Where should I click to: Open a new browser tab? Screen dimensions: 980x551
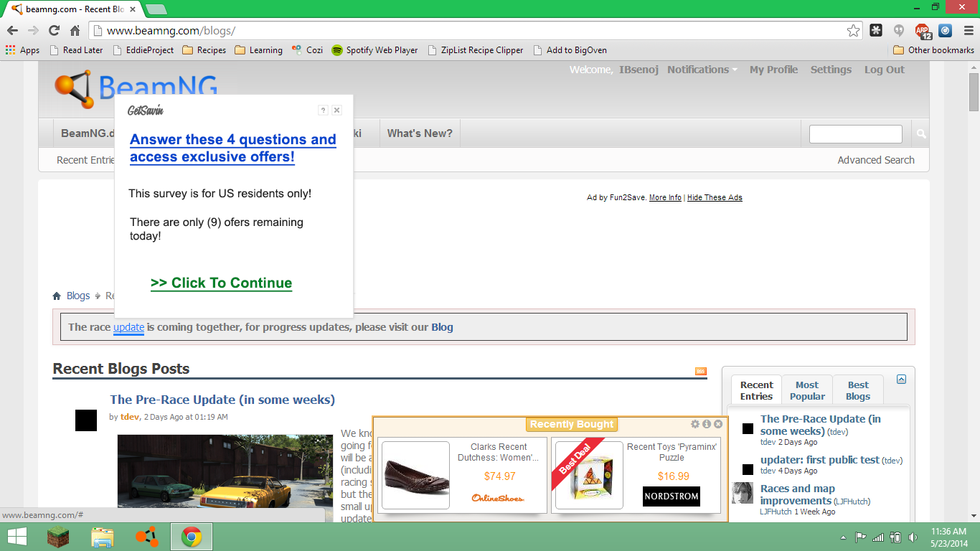pyautogui.click(x=156, y=9)
